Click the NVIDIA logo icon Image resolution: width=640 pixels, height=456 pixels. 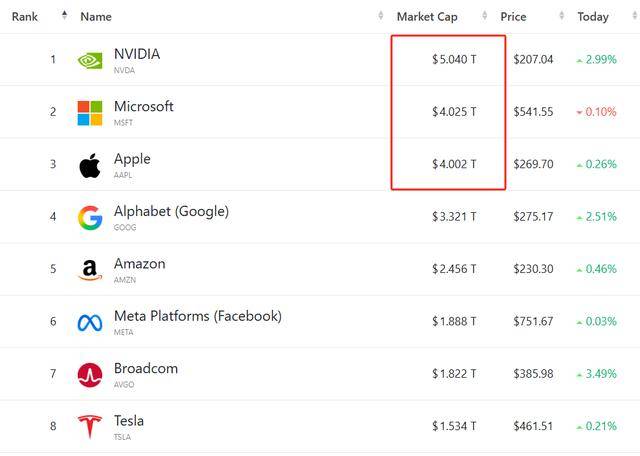(x=90, y=60)
